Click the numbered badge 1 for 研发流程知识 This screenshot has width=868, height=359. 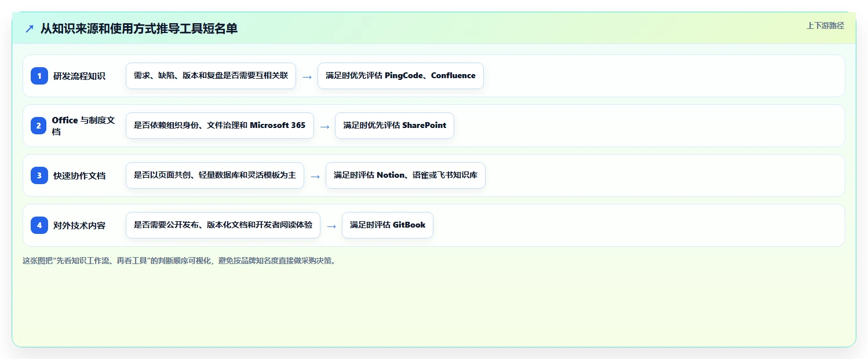click(x=39, y=76)
